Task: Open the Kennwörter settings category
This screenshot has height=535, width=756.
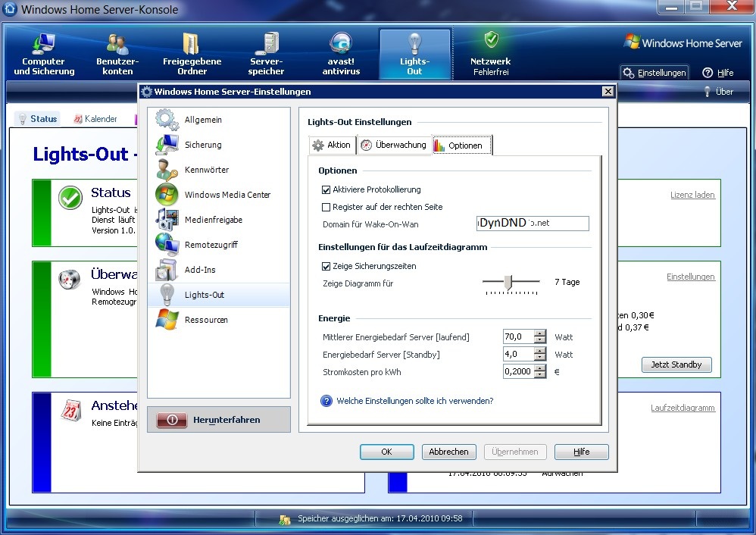Action: coord(218,170)
